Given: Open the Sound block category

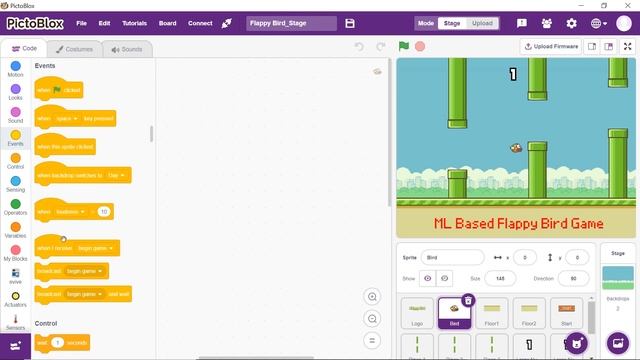Looking at the screenshot, I should tap(16, 115).
